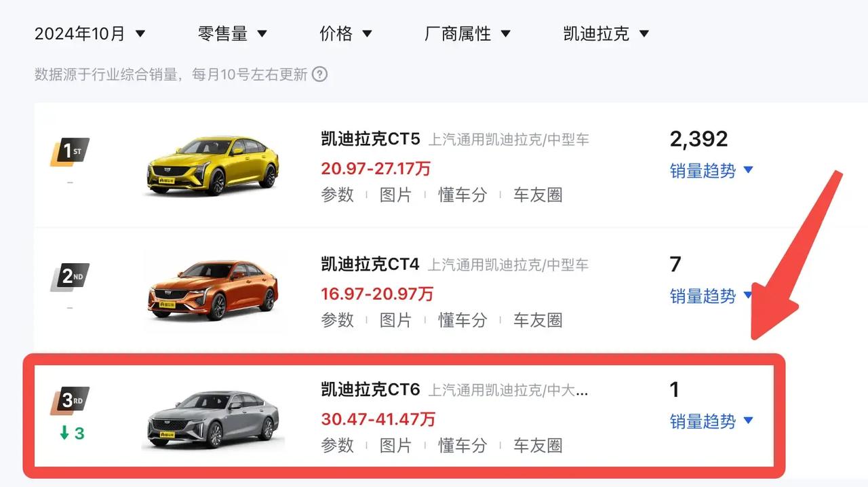Expand 销量趋势 for the CT6
The width and height of the screenshot is (868, 487).
[x=711, y=421]
